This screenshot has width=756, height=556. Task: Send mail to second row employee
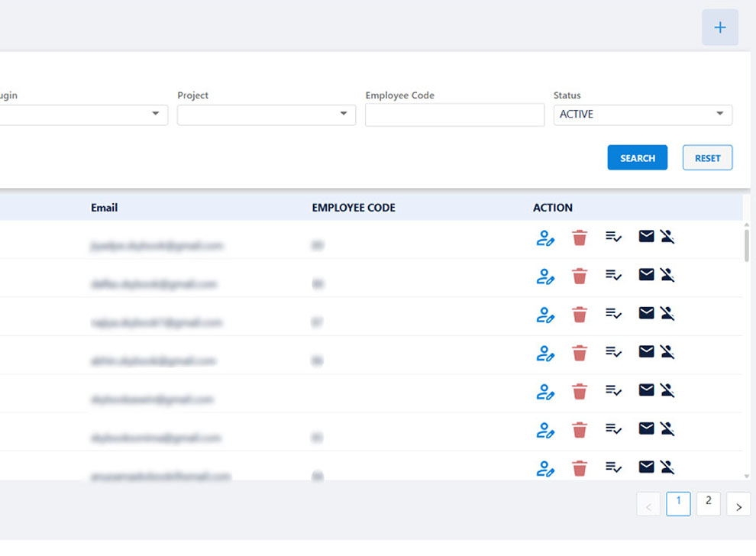(646, 274)
